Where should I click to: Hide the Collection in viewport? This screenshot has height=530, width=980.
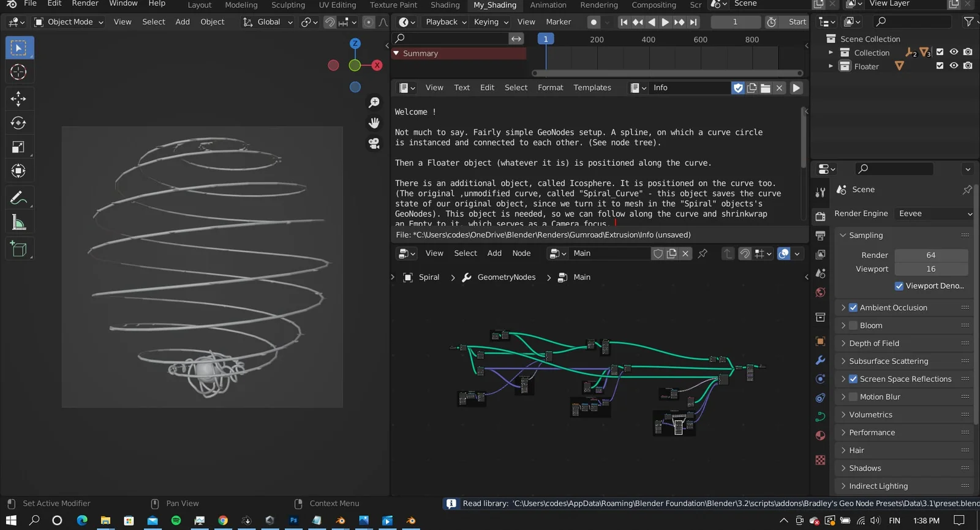(954, 53)
